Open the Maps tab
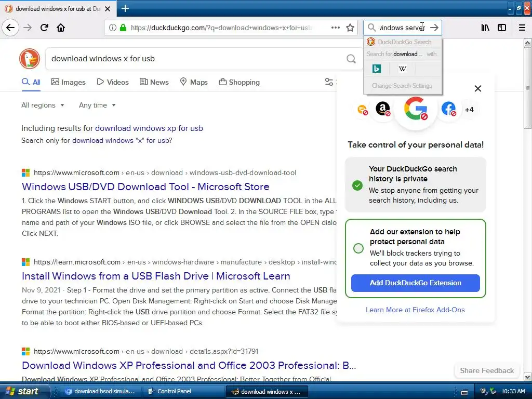Viewport: 532px width, 399px height. 194,82
